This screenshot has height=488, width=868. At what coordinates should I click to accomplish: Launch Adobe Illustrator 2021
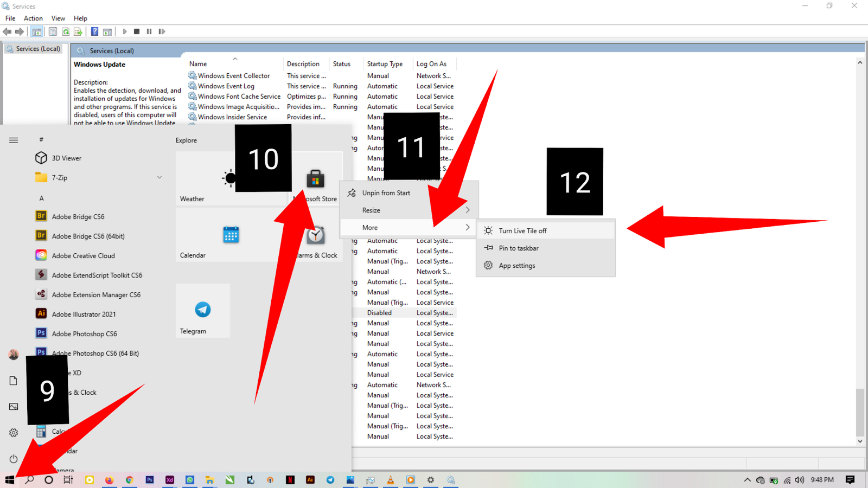(x=98, y=314)
